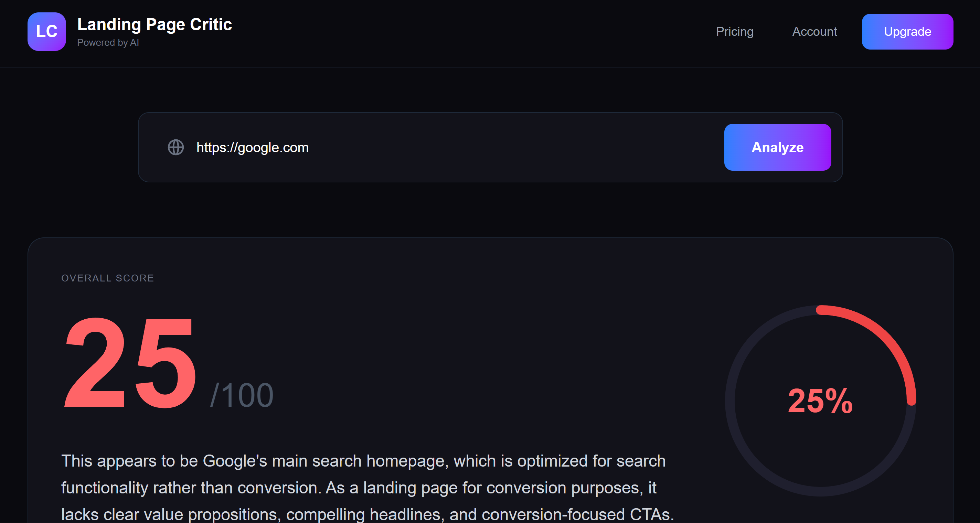Open the Account page

pos(814,32)
